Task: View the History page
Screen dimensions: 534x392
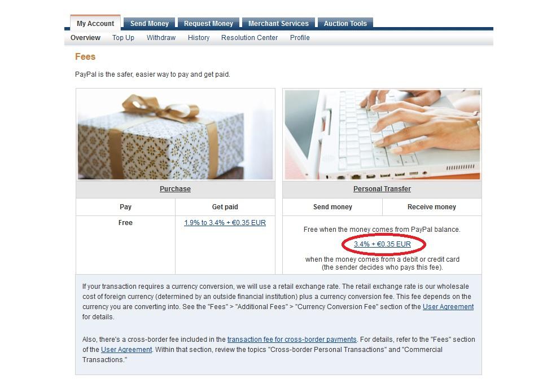Action: [199, 38]
